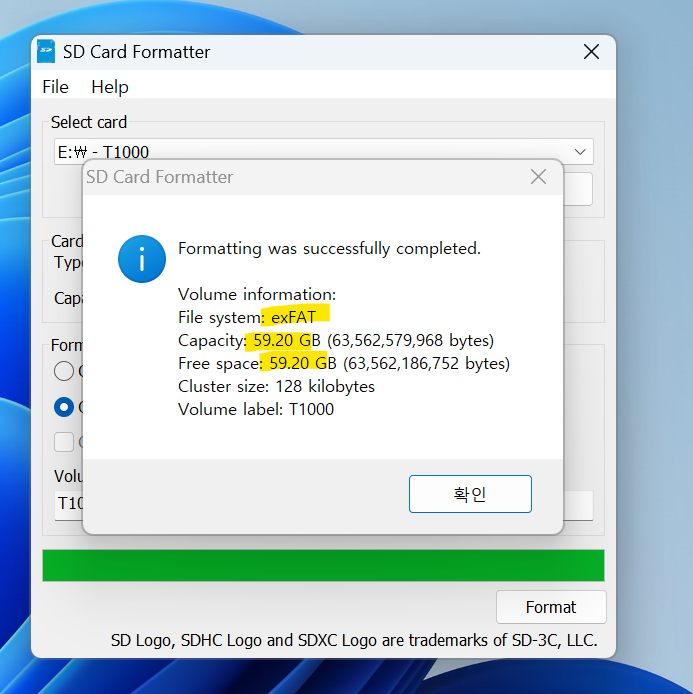Close the formatting completed dialog
Image resolution: width=693 pixels, height=694 pixels.
[x=538, y=177]
